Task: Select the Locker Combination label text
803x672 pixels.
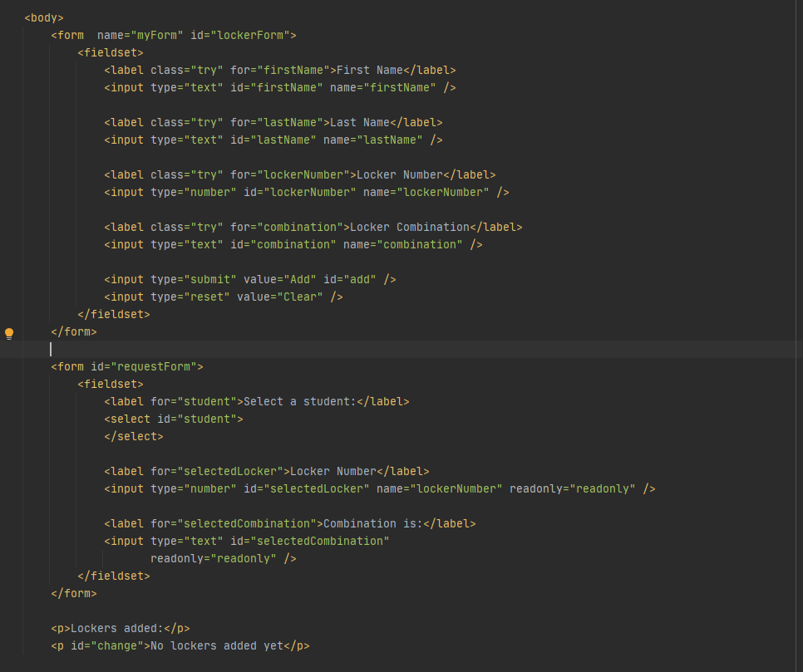Action: (407, 227)
